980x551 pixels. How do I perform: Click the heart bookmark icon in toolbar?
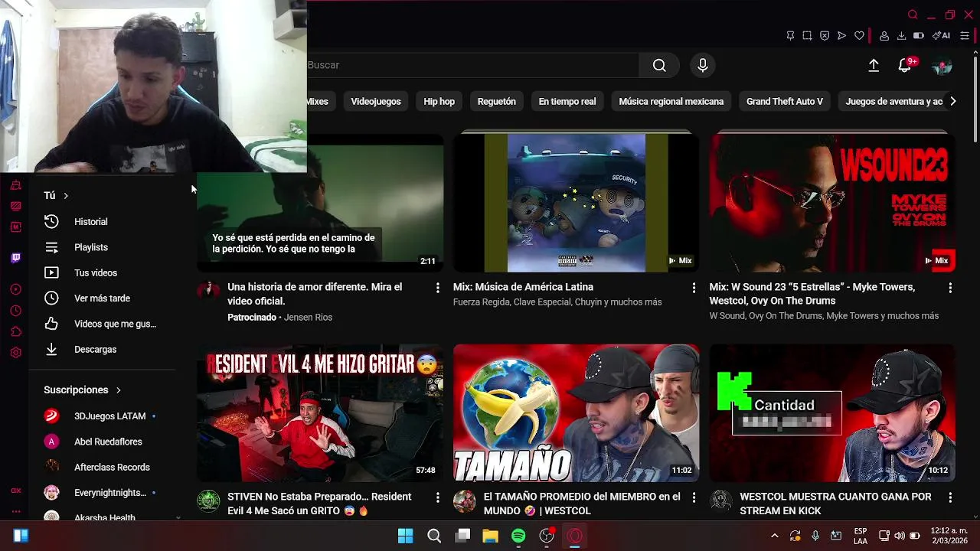(859, 35)
